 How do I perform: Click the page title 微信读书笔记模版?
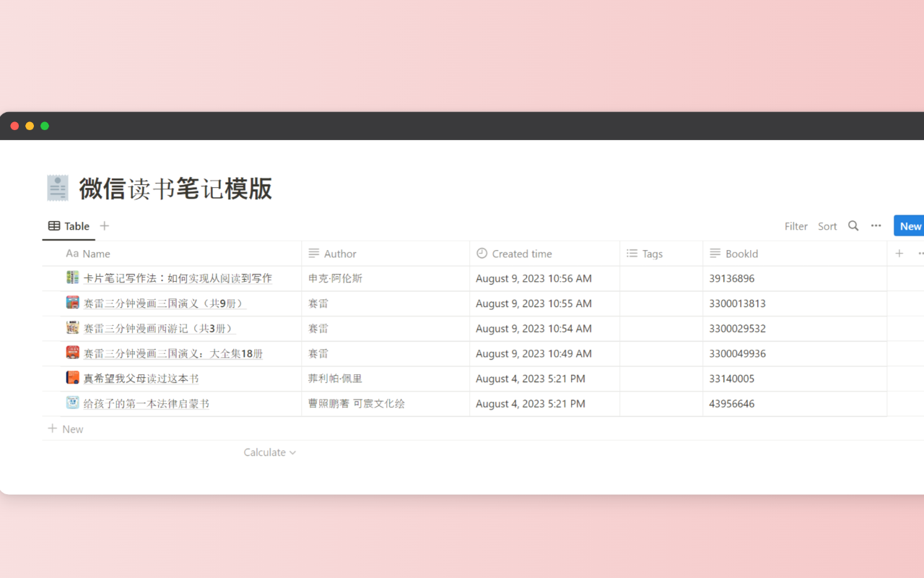tap(175, 189)
